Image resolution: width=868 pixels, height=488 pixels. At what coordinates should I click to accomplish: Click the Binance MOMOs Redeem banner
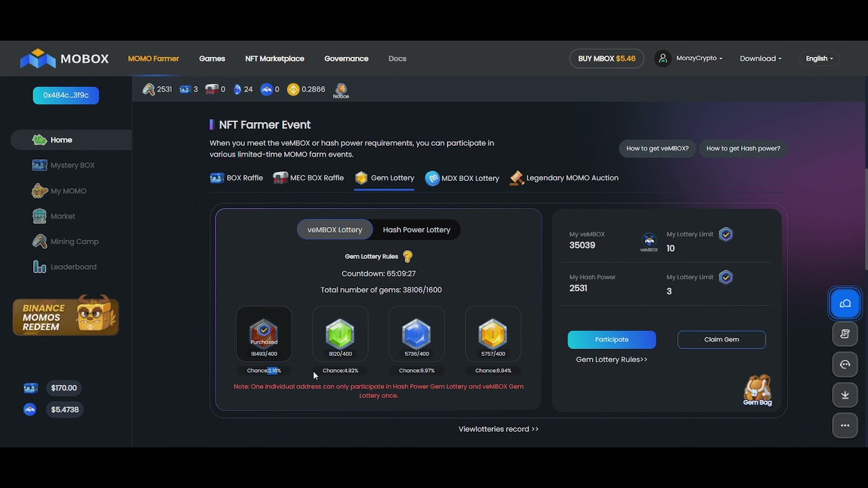pos(66,316)
